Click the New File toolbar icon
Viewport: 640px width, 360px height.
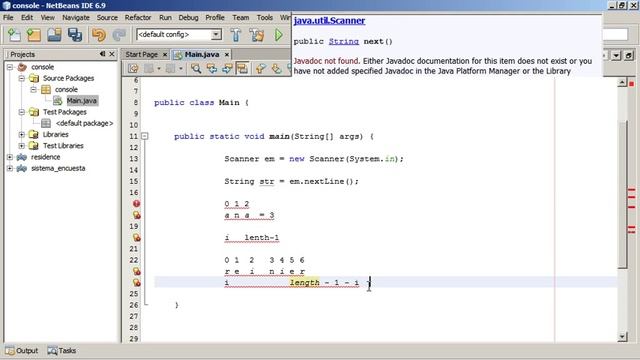[14, 35]
